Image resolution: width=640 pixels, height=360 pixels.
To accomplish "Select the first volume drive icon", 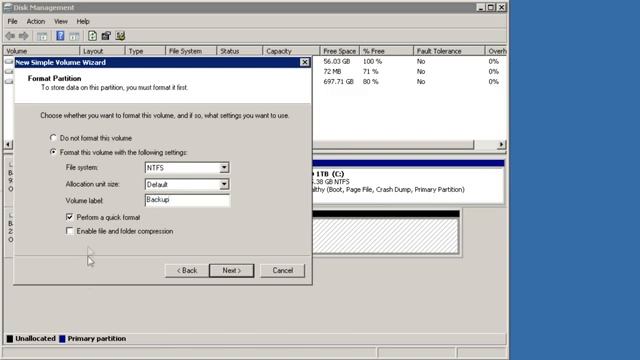I will pos(9,61).
